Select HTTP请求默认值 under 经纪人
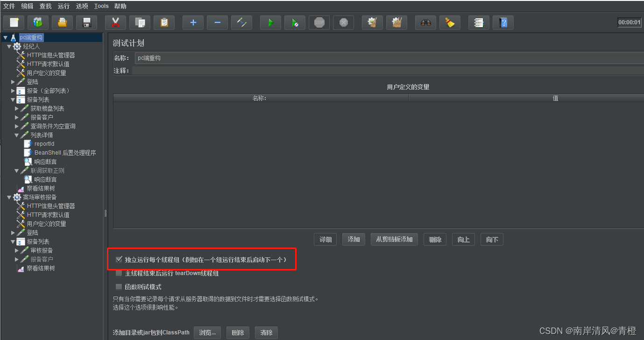Screen dimensions: 644x340 48,64
